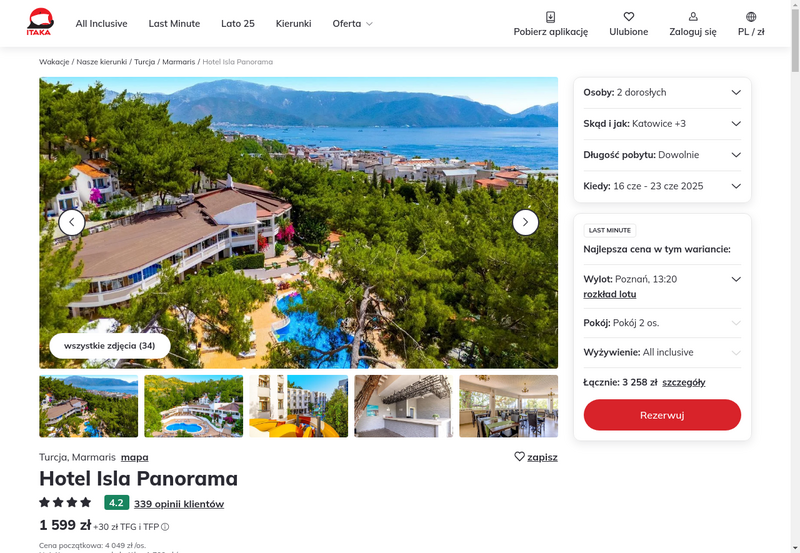Show previous photo with left arrow
This screenshot has height=553, width=800.
[72, 222]
